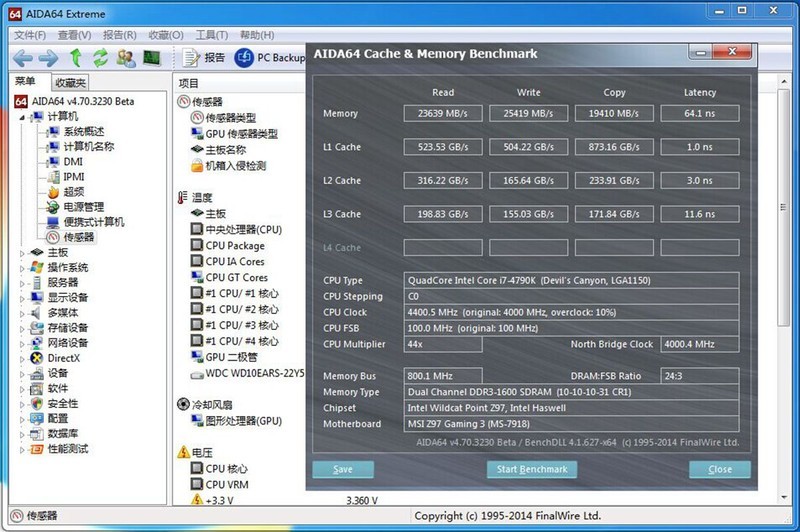800x532 pixels.
Task: Expand the 主板 tree node arrow
Action: point(22,253)
